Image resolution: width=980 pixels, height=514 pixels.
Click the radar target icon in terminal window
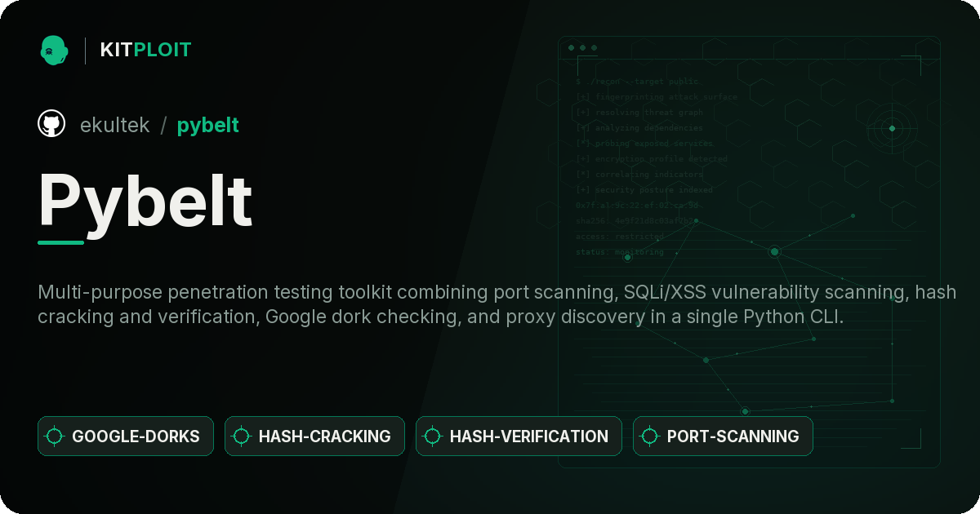pyautogui.click(x=892, y=128)
